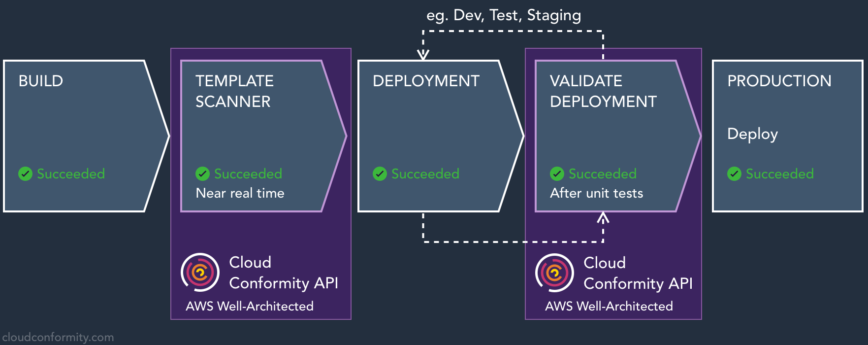Image resolution: width=868 pixels, height=345 pixels.
Task: Click the Succeeded status in DEPLOYMENT stage
Action: tap(425, 173)
